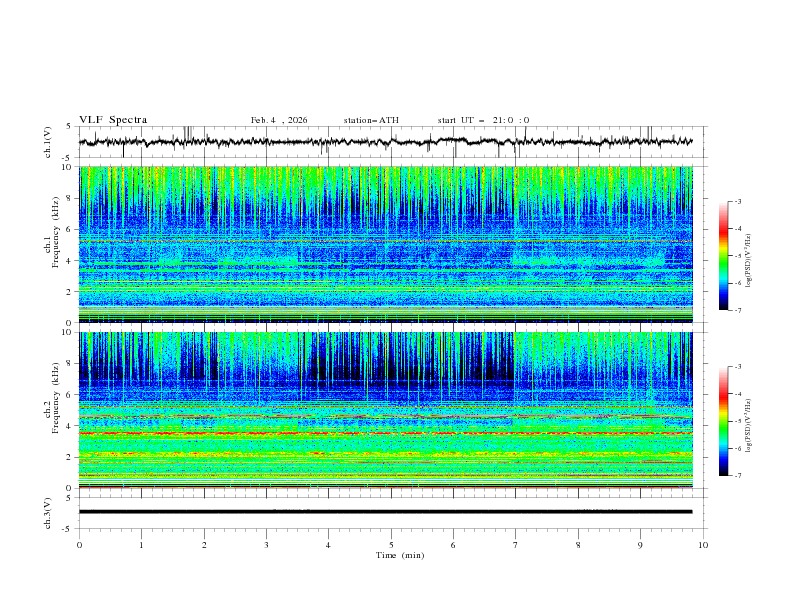
Task: Click the ch.2 "6" kHz frequency tick
Action: [70, 395]
